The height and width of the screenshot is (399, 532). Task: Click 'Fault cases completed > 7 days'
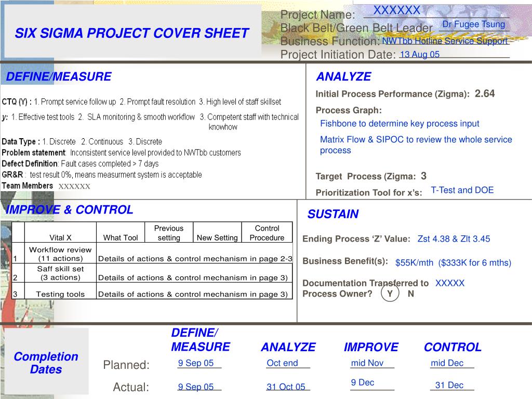tap(110, 164)
